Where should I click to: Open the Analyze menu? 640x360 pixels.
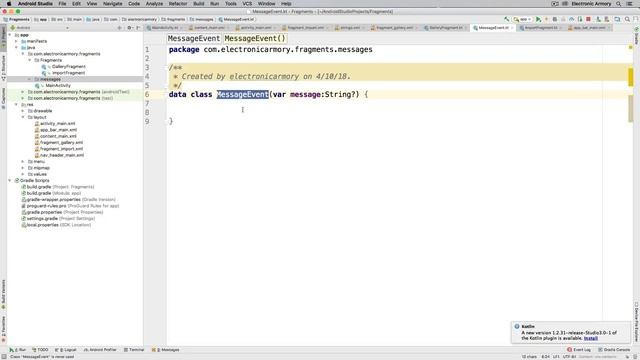(154, 4)
